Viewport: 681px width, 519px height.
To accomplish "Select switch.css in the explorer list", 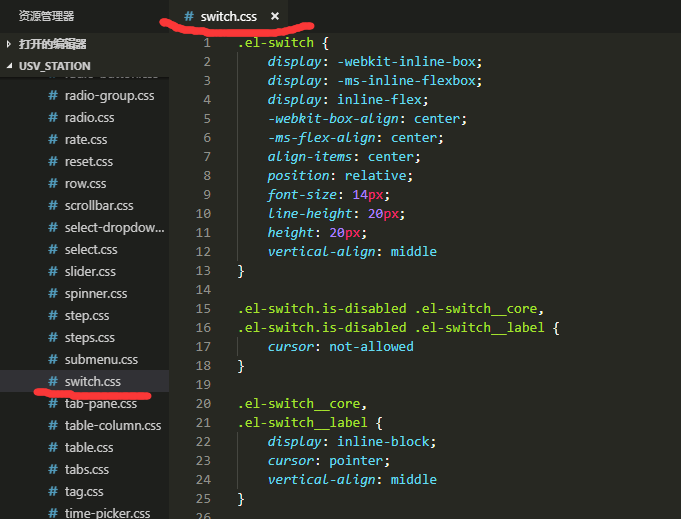I will (x=84, y=381).
